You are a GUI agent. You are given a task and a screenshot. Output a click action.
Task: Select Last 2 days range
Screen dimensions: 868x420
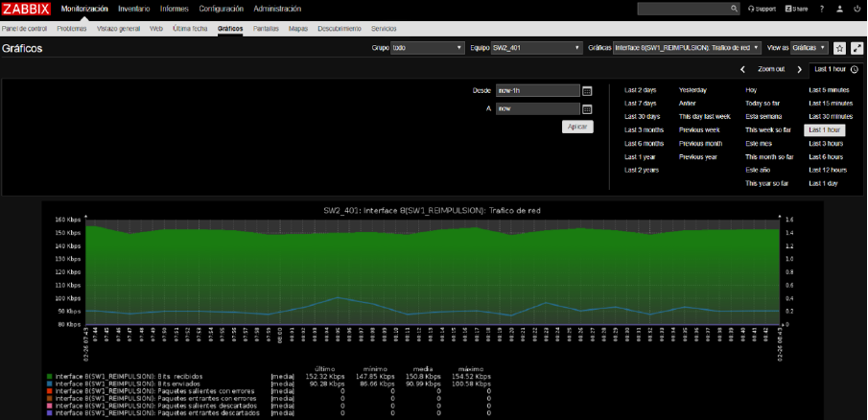(x=641, y=90)
